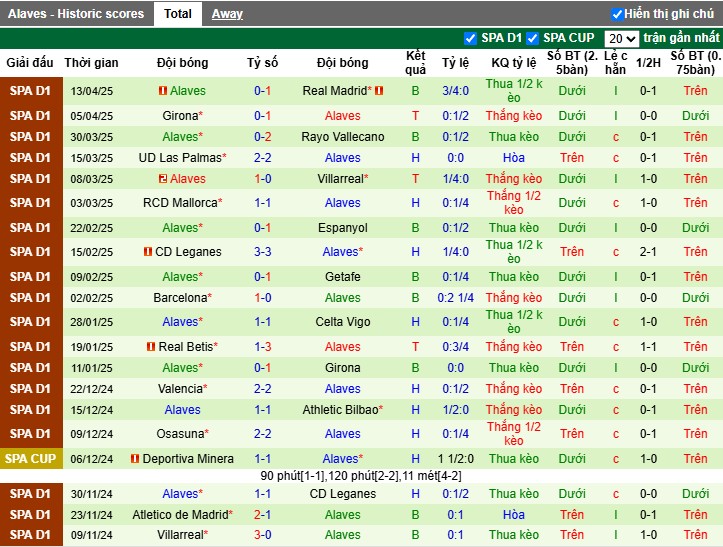723x547 pixels.
Task: Uncheck the SPA CUP league filter
Action: tap(532, 38)
